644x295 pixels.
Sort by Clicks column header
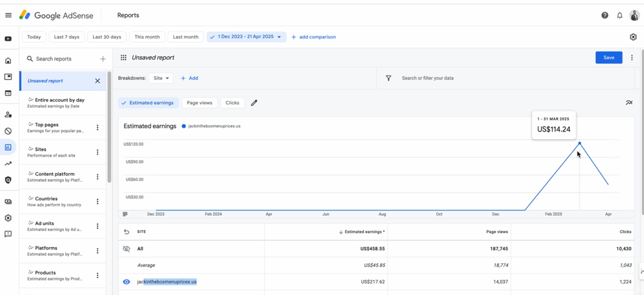(625, 232)
